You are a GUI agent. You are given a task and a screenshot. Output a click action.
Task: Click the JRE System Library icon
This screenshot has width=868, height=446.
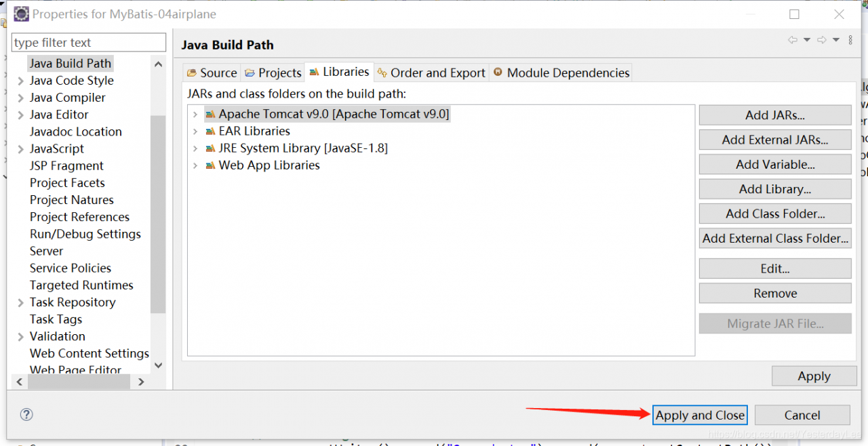(210, 148)
